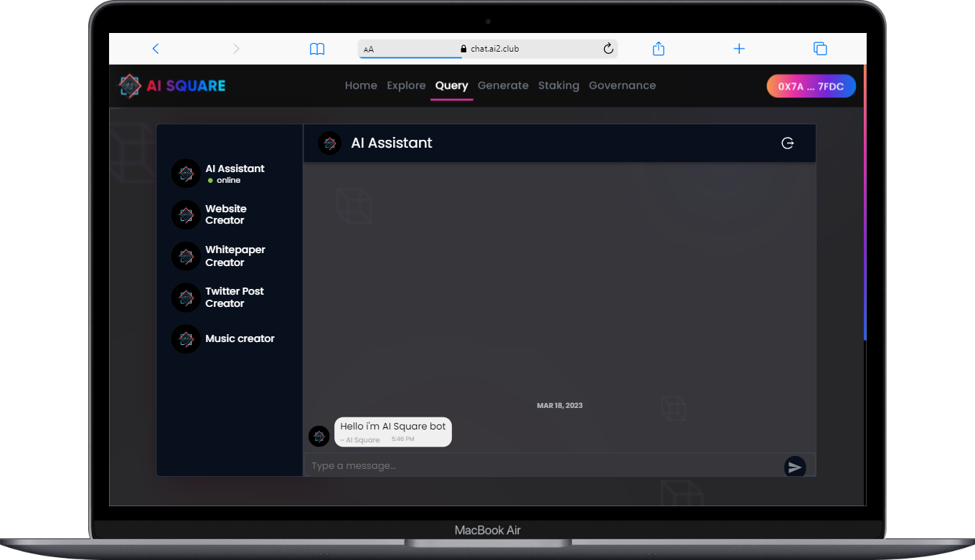The image size is (975, 560).
Task: Click the AI Assistant avatar in chat header
Action: (x=329, y=143)
